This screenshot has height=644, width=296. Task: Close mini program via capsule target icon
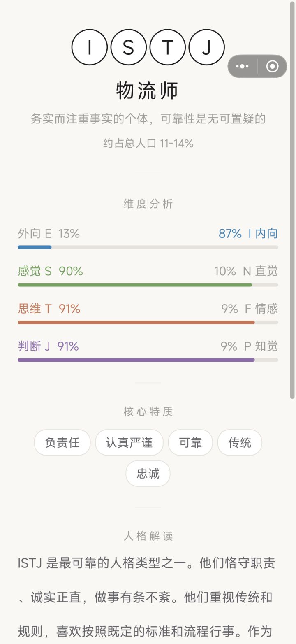coord(272,66)
